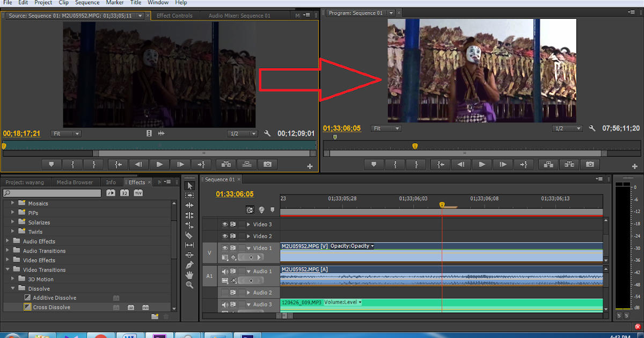Open the Fit zoom dropdown under Source monitor
Screen dimensions: 644x338
(65, 133)
